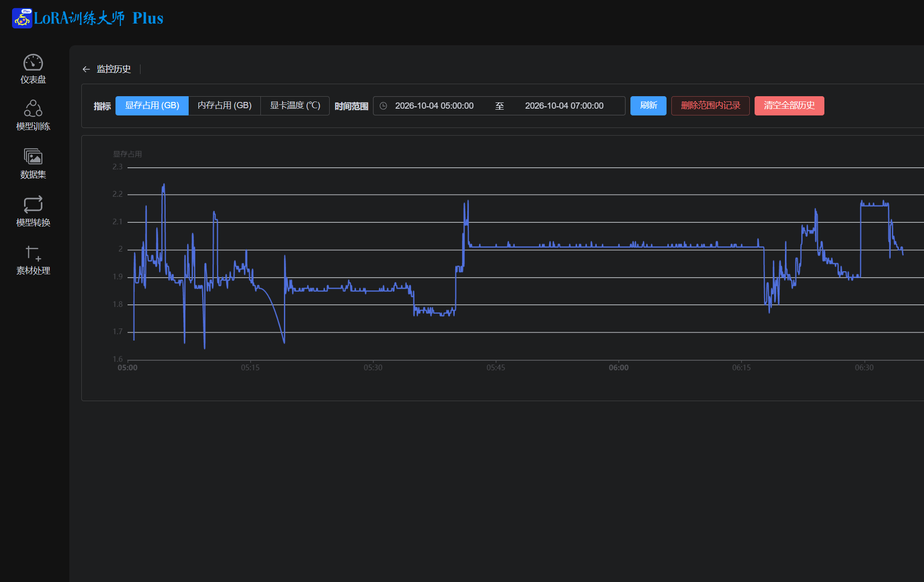This screenshot has height=582, width=924.
Task: Click the 指标 label
Action: [x=102, y=106]
